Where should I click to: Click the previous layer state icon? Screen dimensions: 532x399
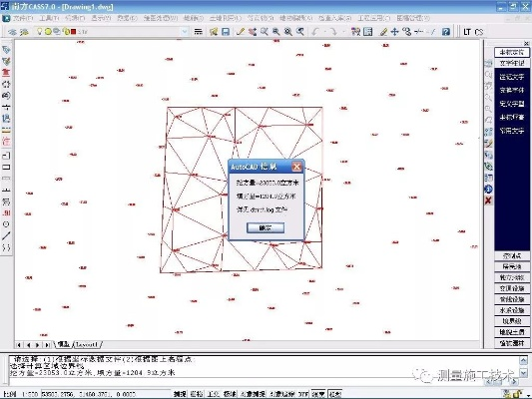24,32
